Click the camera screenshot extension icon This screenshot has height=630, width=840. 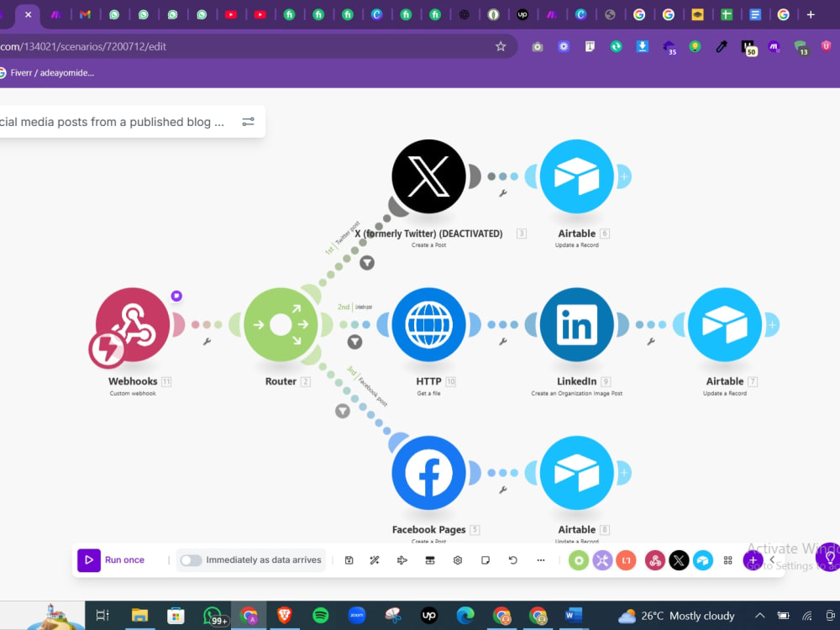tap(538, 47)
